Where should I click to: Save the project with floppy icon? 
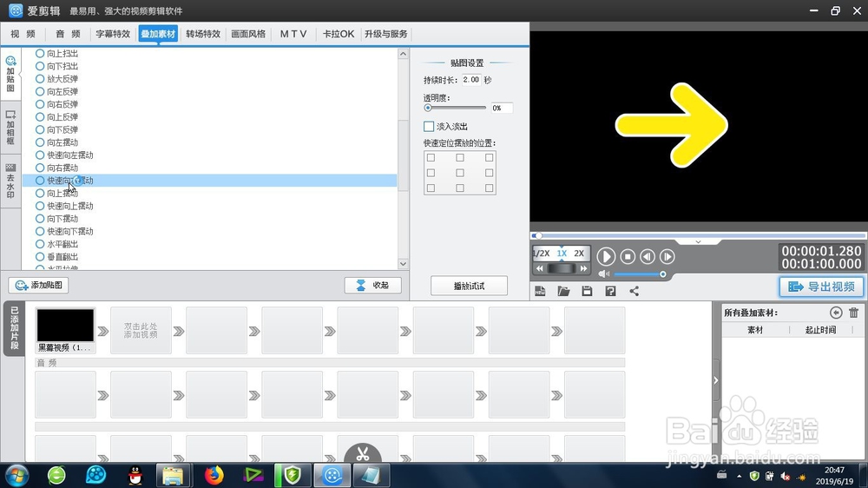coord(587,291)
